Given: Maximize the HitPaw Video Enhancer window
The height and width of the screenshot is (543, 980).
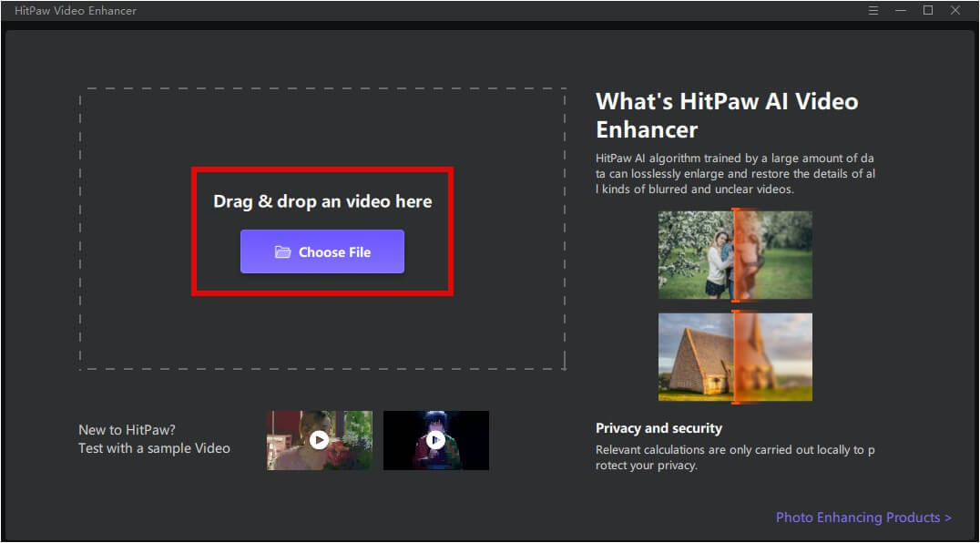Looking at the screenshot, I should coord(928,10).
